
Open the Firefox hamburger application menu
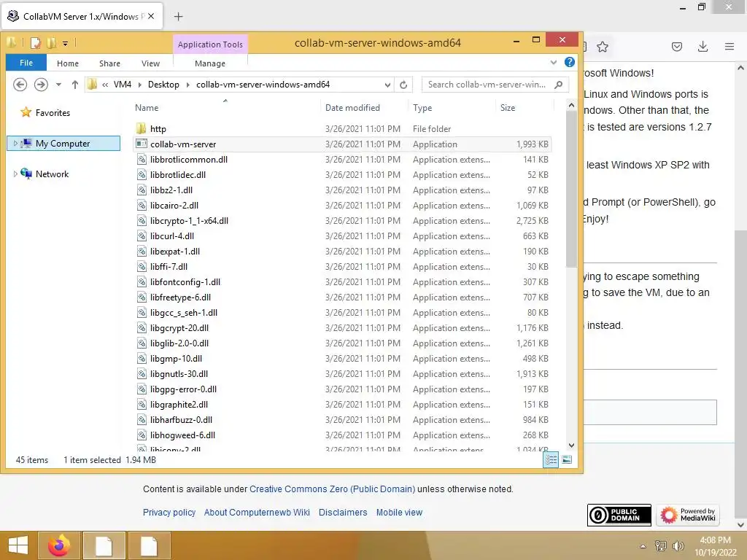[729, 47]
